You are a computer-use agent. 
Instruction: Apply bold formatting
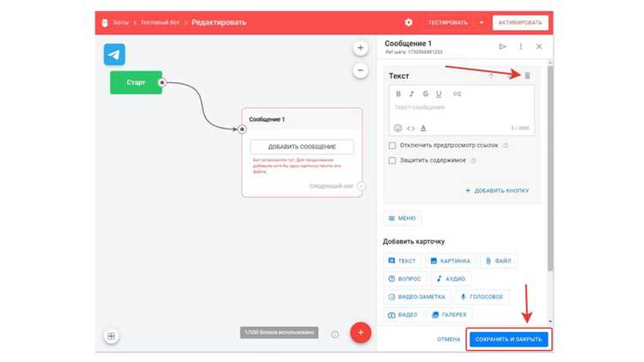pyautogui.click(x=398, y=94)
